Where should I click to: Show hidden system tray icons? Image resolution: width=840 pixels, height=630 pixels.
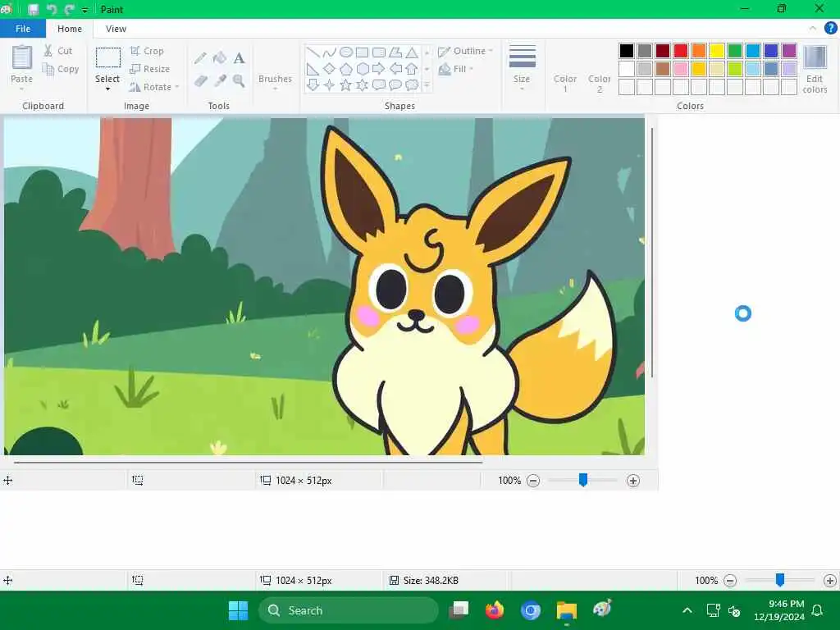click(x=687, y=610)
